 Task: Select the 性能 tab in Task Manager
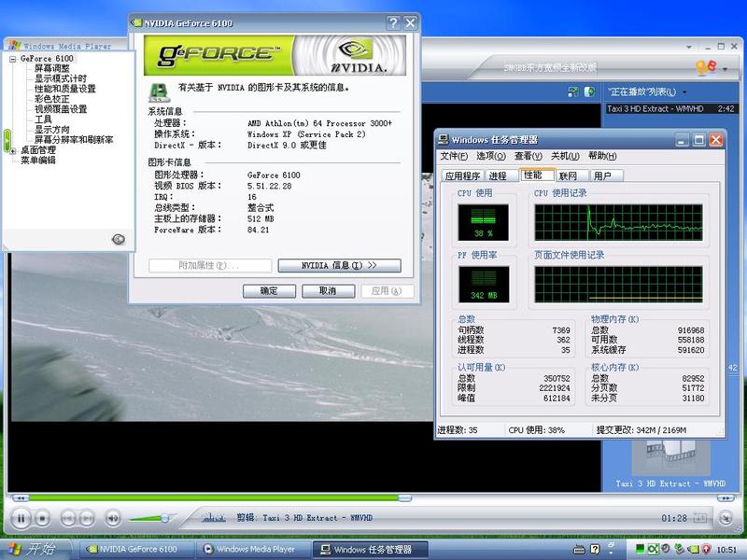[x=536, y=175]
